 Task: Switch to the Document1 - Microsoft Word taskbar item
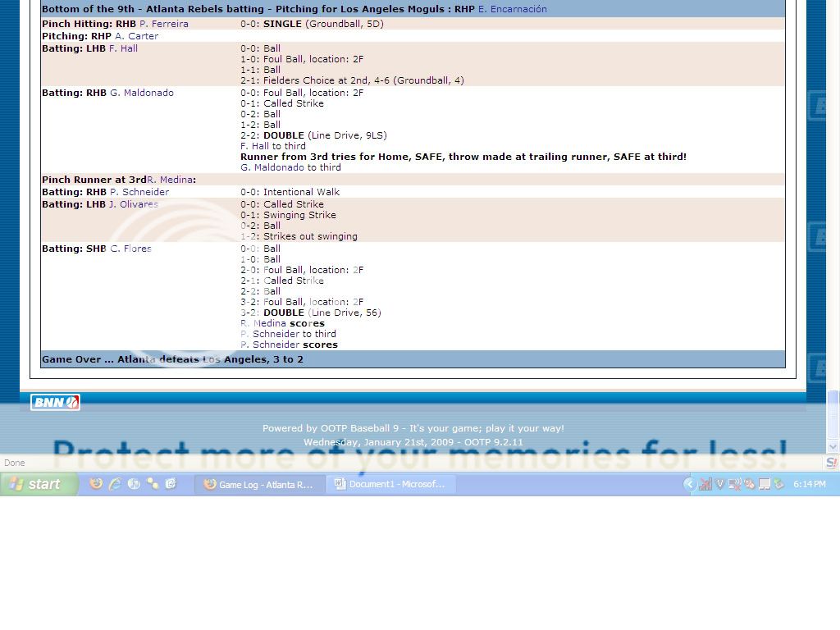click(394, 484)
